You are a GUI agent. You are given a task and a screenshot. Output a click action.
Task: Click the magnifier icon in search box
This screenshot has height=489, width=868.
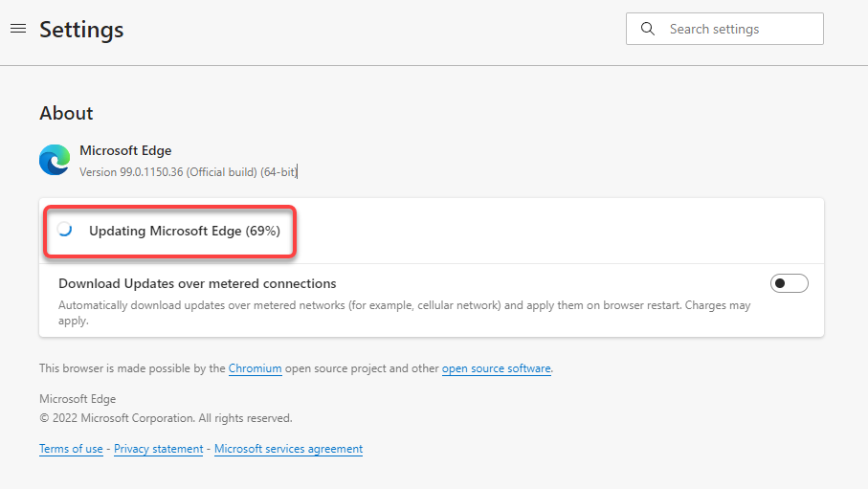pyautogui.click(x=648, y=29)
